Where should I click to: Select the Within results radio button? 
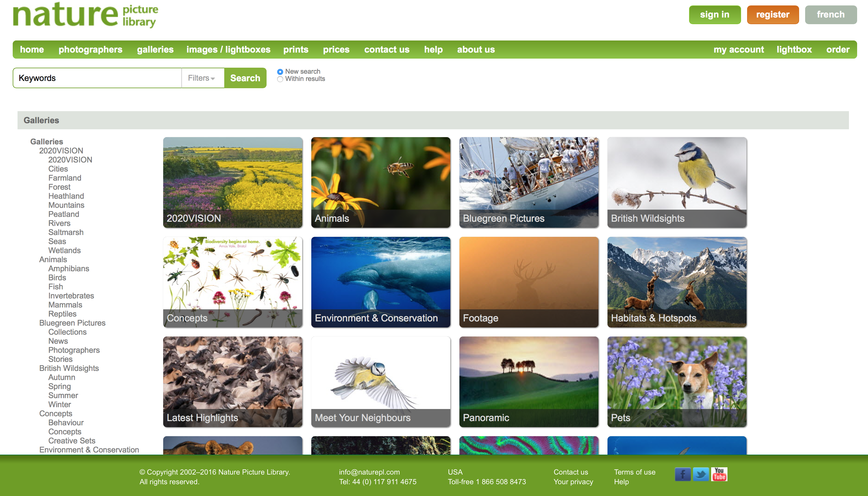point(280,79)
